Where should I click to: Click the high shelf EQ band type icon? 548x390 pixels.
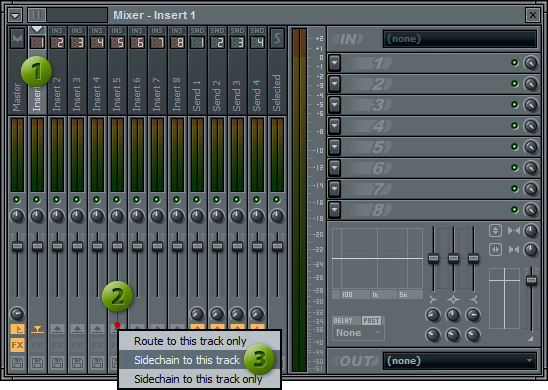(x=473, y=299)
